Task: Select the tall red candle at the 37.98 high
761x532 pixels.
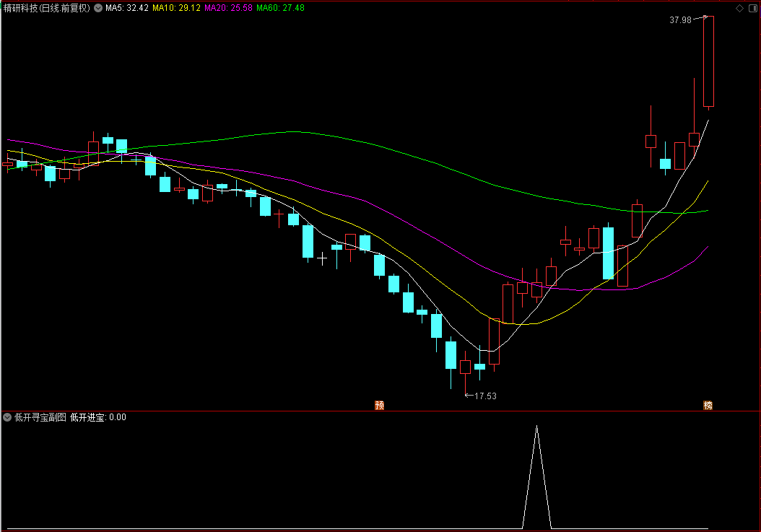Action: [x=708, y=61]
